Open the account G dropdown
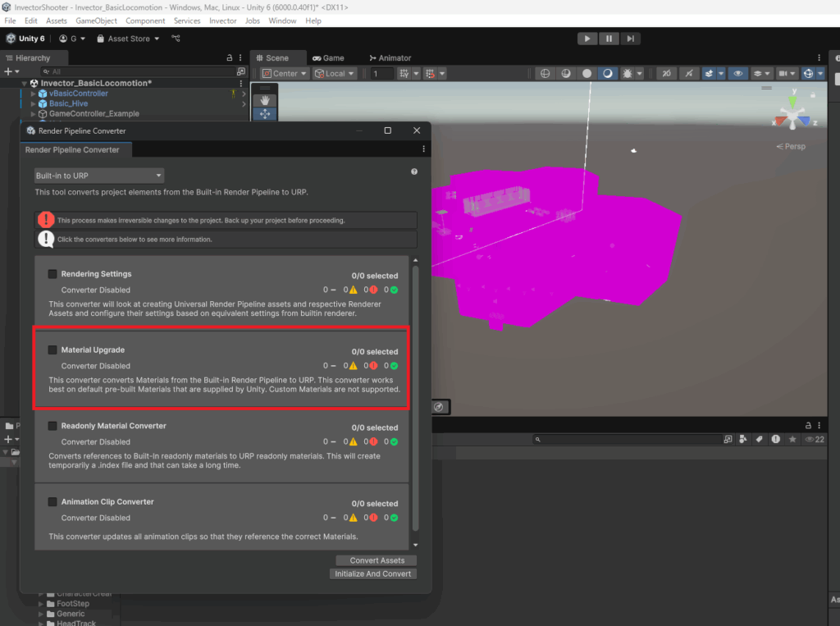This screenshot has width=840, height=626. [x=72, y=39]
